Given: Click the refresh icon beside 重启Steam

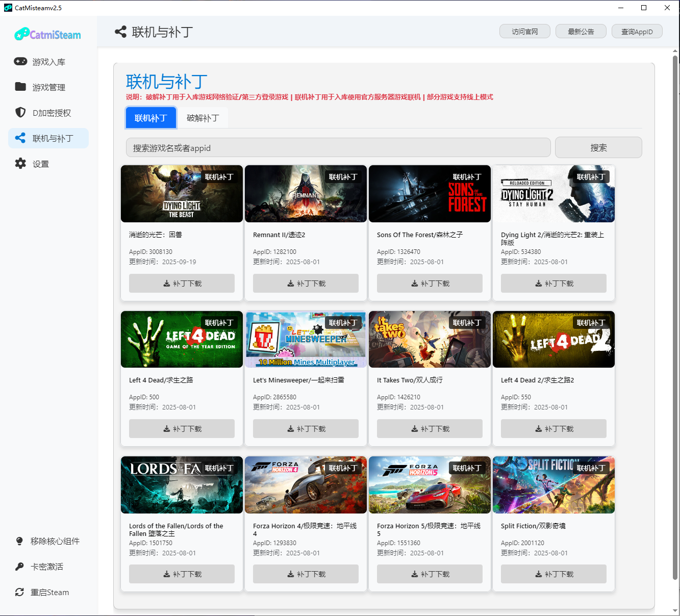Looking at the screenshot, I should (x=19, y=592).
